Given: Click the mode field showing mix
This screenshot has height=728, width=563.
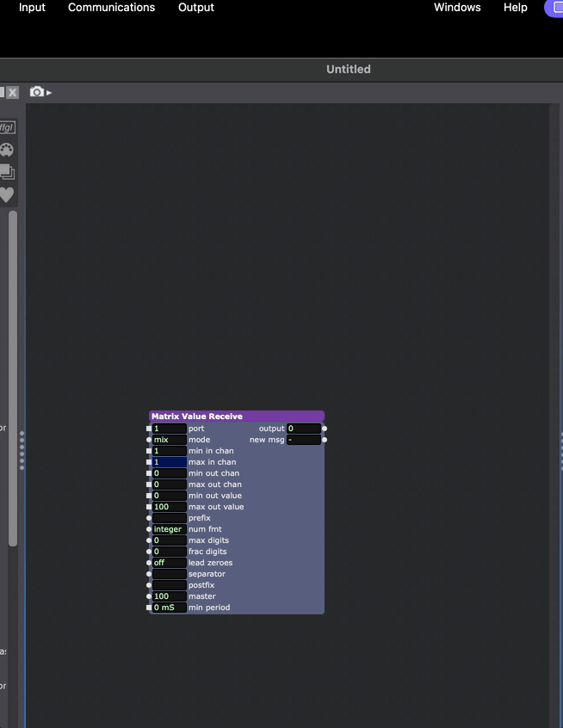Looking at the screenshot, I should pyautogui.click(x=169, y=440).
